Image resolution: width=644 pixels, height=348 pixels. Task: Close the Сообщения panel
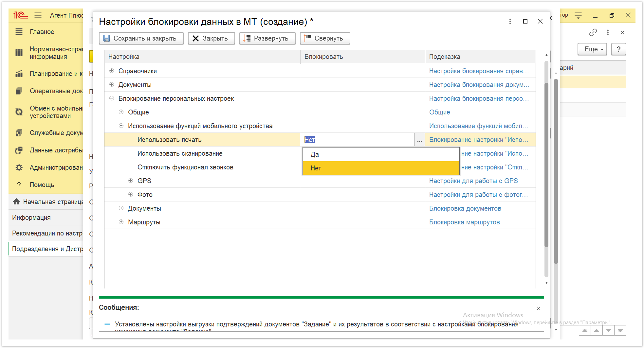click(539, 308)
